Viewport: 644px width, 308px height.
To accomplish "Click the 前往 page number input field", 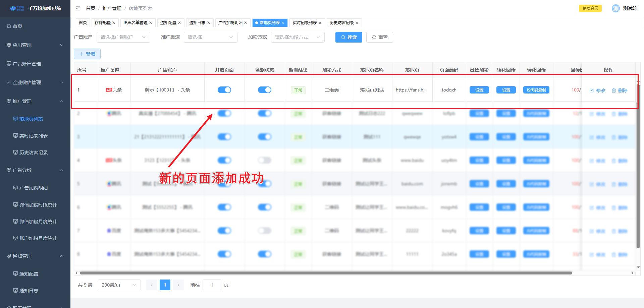I will point(212,285).
